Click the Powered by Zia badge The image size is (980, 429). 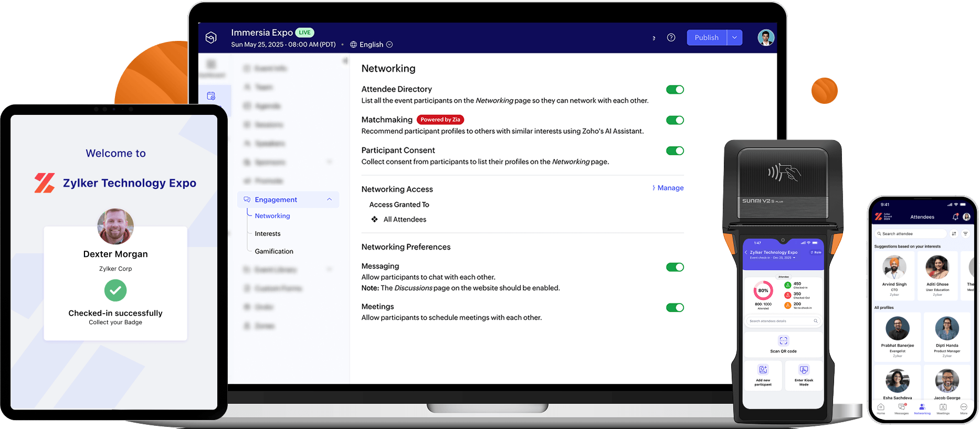[440, 120]
